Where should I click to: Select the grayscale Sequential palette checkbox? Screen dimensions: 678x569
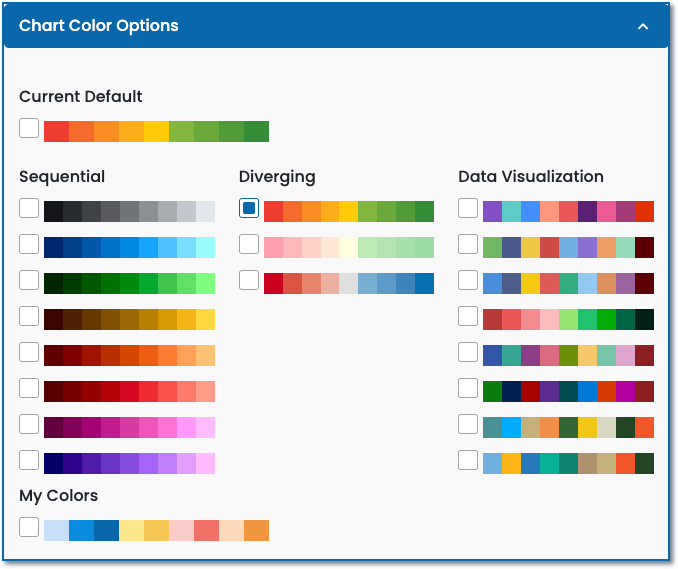coord(29,209)
